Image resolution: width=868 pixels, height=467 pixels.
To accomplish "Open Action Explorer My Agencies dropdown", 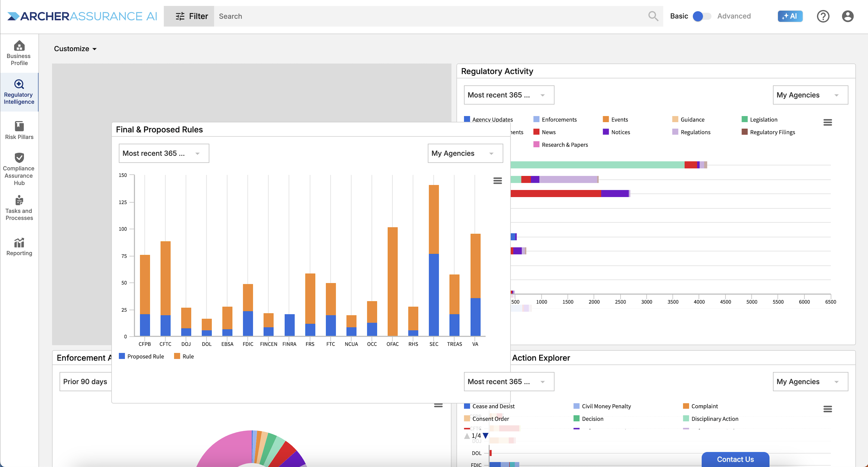I will point(810,382).
